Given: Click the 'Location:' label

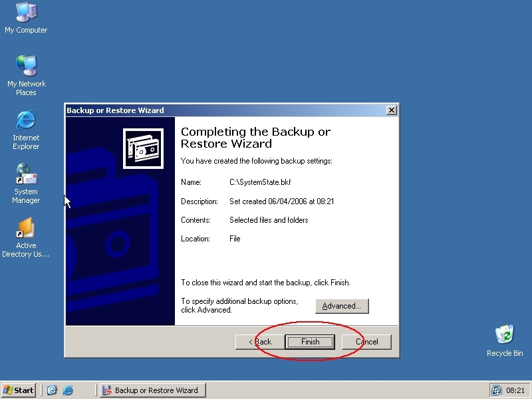Looking at the screenshot, I should tap(196, 239).
